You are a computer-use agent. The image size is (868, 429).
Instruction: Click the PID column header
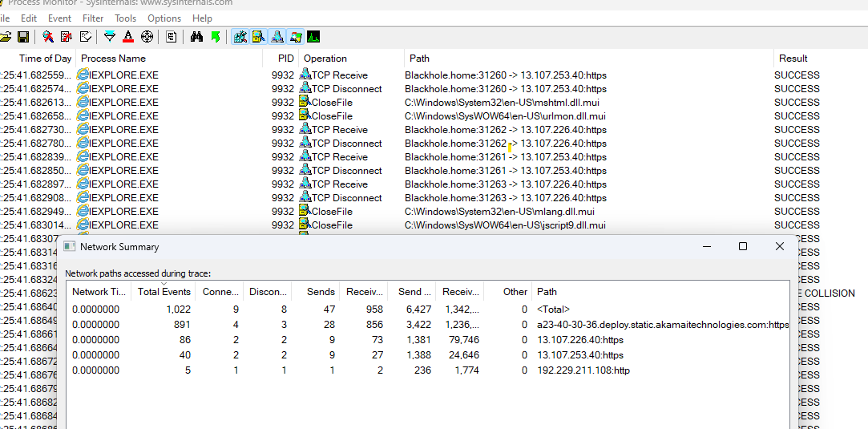coord(281,58)
